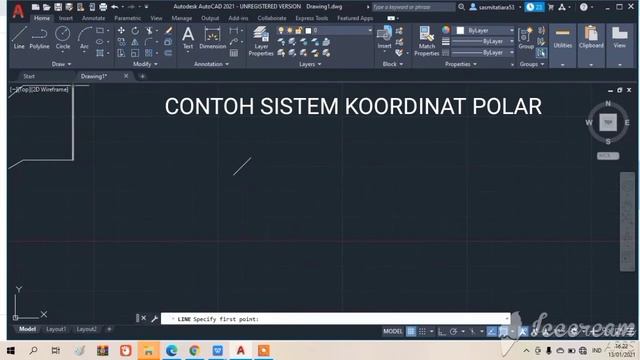640x360 pixels.
Task: Select the Array tool
Action: point(149,53)
